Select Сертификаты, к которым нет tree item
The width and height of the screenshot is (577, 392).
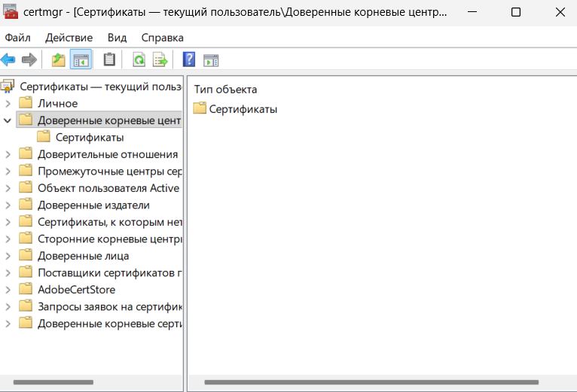[x=110, y=222]
